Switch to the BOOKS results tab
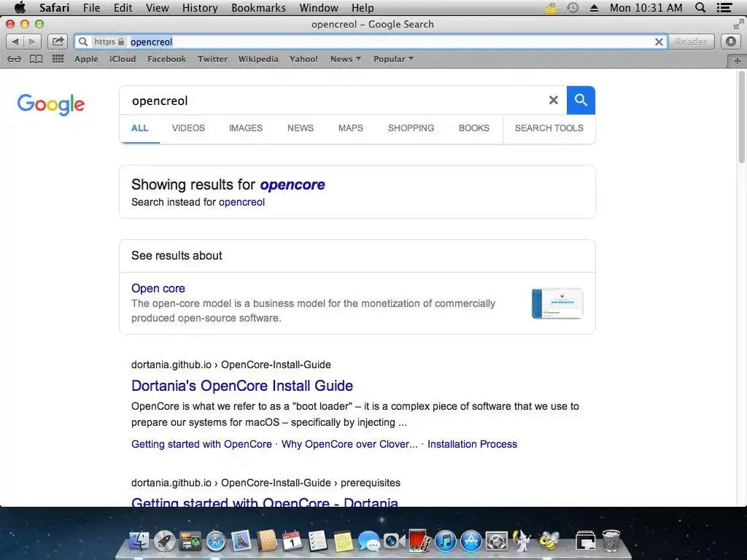The width and height of the screenshot is (747, 560). pyautogui.click(x=474, y=128)
